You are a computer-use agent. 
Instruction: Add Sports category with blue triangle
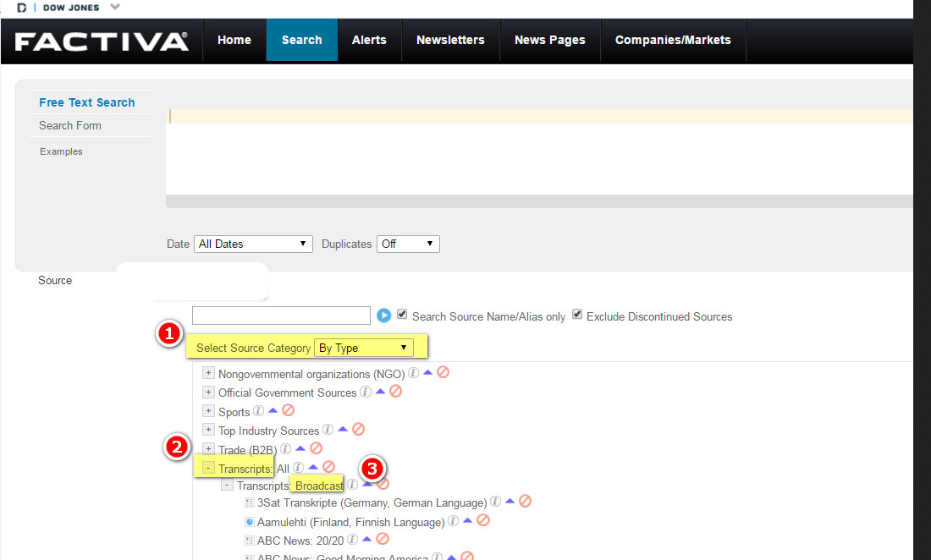(x=273, y=410)
